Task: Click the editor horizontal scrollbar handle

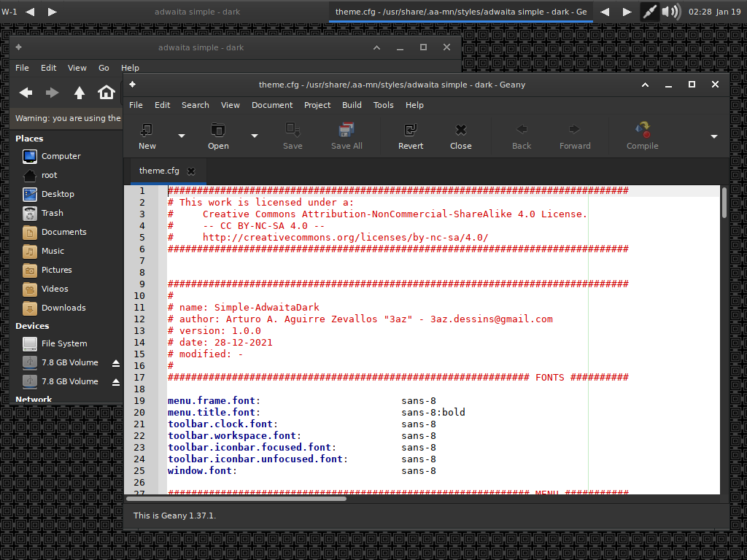Action: 236,499
